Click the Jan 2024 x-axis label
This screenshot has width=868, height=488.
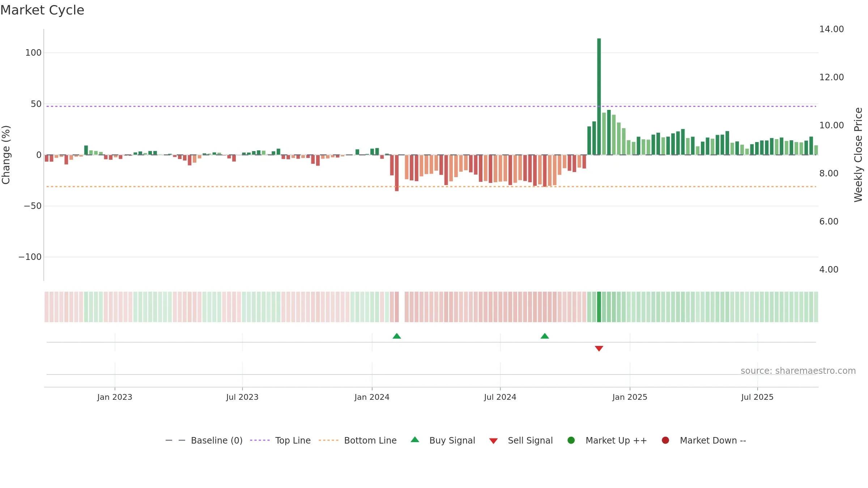click(x=372, y=397)
